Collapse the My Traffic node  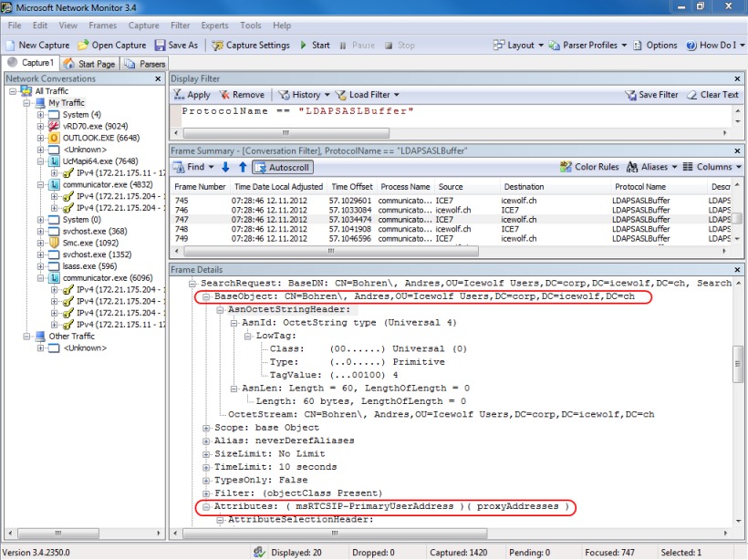26,103
